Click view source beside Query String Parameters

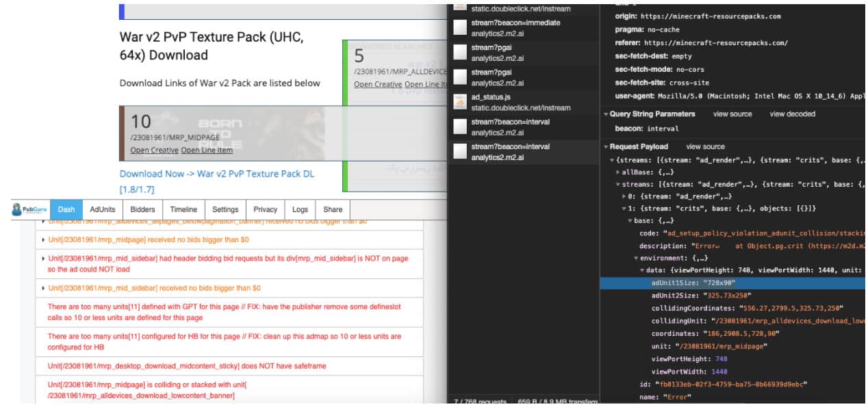pyautogui.click(x=732, y=114)
